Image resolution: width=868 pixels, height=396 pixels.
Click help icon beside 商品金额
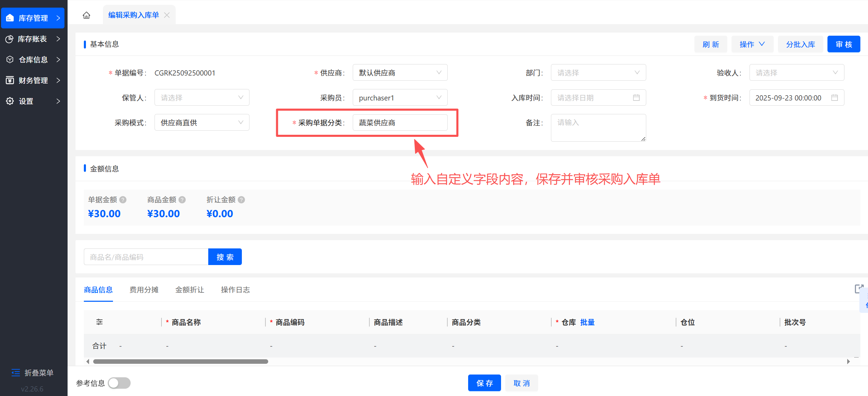pyautogui.click(x=182, y=200)
